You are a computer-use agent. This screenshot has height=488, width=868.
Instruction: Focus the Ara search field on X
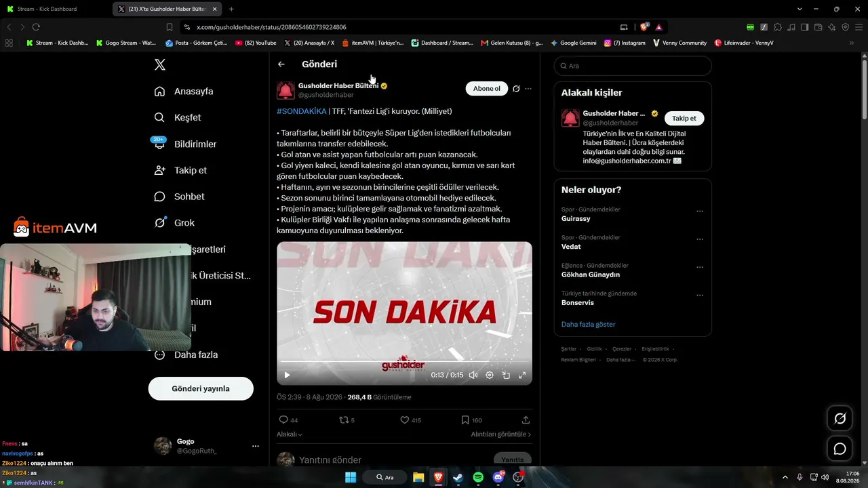coord(633,66)
